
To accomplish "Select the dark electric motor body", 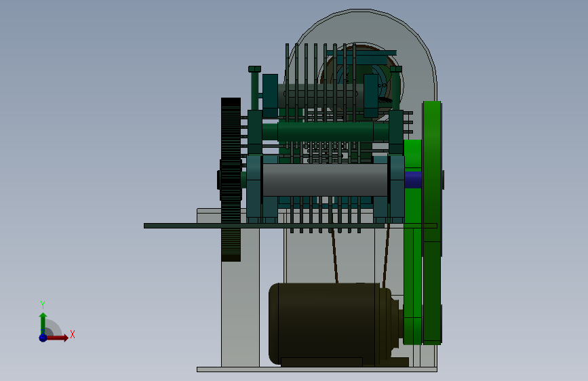I will click(330, 323).
